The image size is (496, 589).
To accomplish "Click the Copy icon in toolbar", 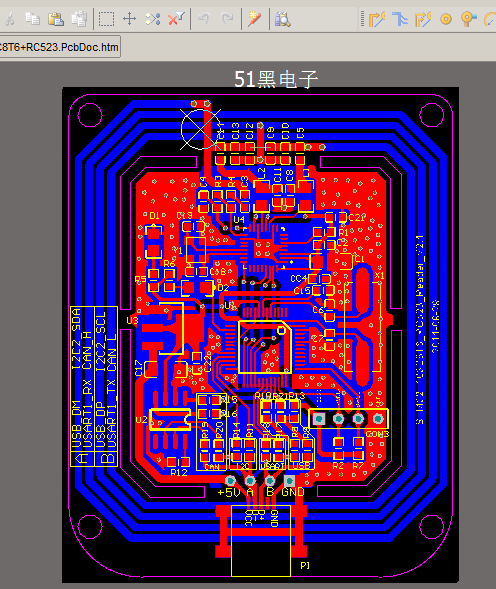I will [x=32, y=18].
